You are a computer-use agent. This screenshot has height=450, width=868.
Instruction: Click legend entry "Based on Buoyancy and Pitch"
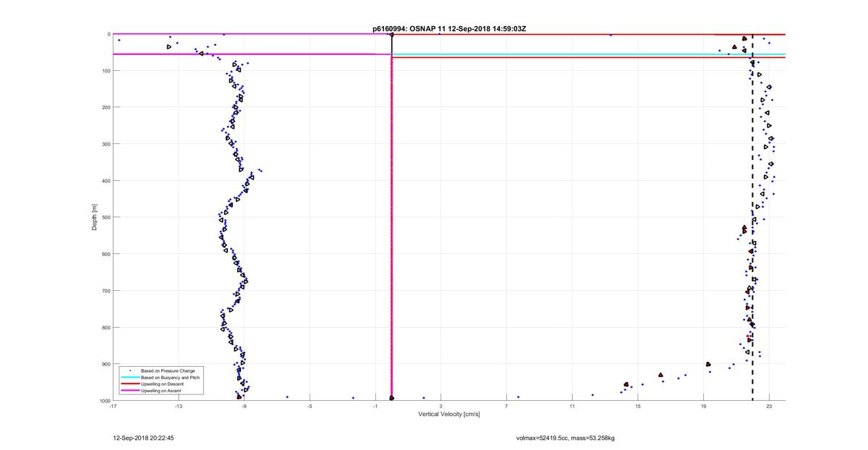[171, 378]
